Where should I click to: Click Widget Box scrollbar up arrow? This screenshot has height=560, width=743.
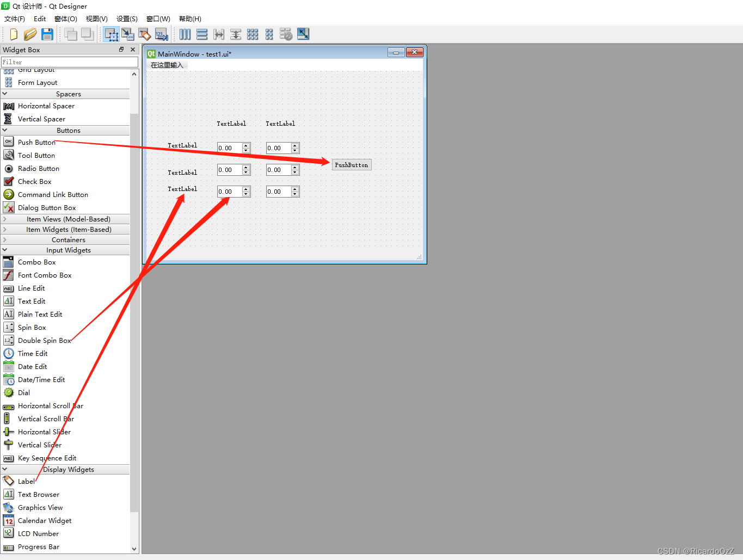[134, 74]
